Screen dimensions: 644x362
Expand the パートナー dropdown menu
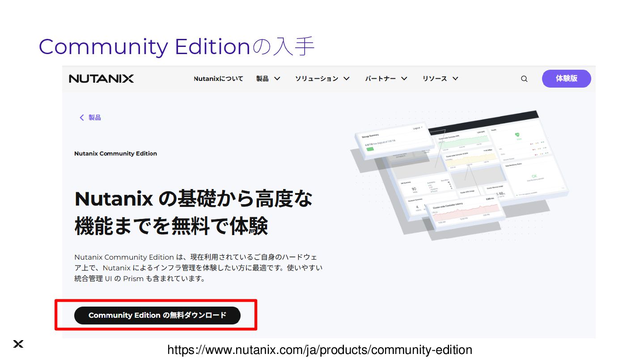pyautogui.click(x=386, y=79)
